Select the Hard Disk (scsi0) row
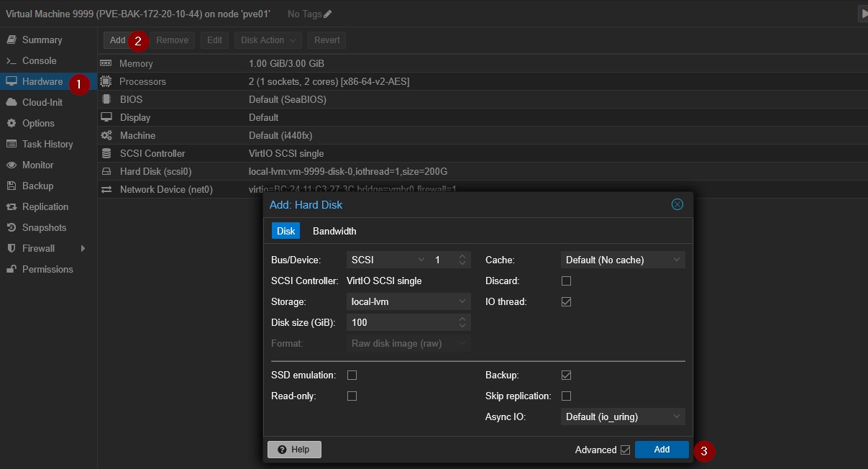This screenshot has height=469, width=868. (155, 172)
